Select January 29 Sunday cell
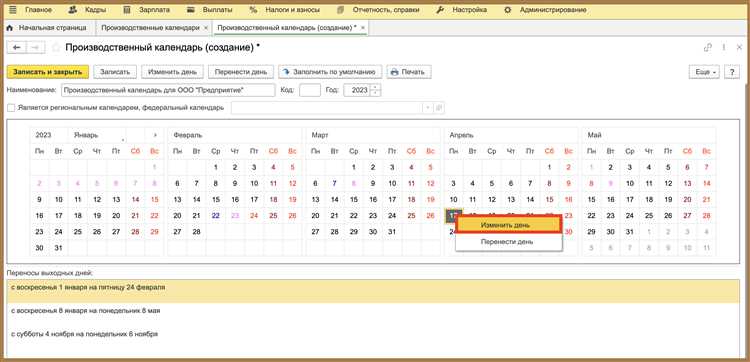The height and width of the screenshot is (362, 750). click(154, 231)
